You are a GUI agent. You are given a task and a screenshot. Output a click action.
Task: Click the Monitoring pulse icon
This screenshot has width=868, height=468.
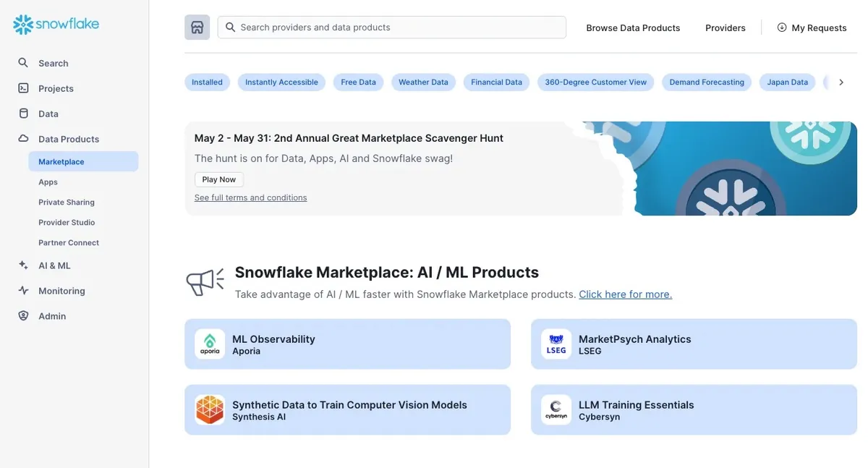(x=24, y=291)
